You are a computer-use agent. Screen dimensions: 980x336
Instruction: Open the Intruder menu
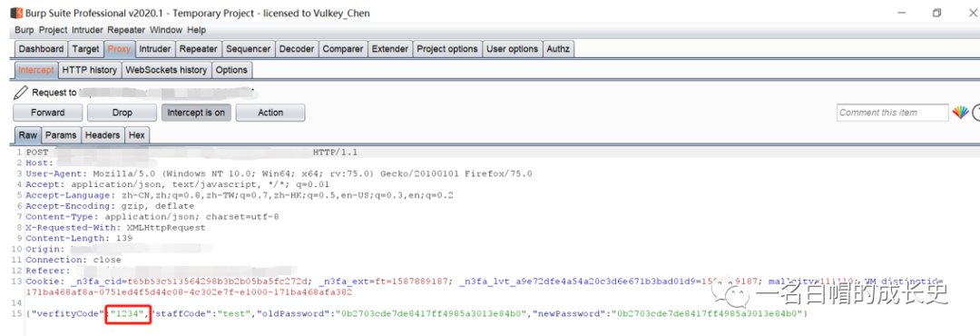pos(87,30)
